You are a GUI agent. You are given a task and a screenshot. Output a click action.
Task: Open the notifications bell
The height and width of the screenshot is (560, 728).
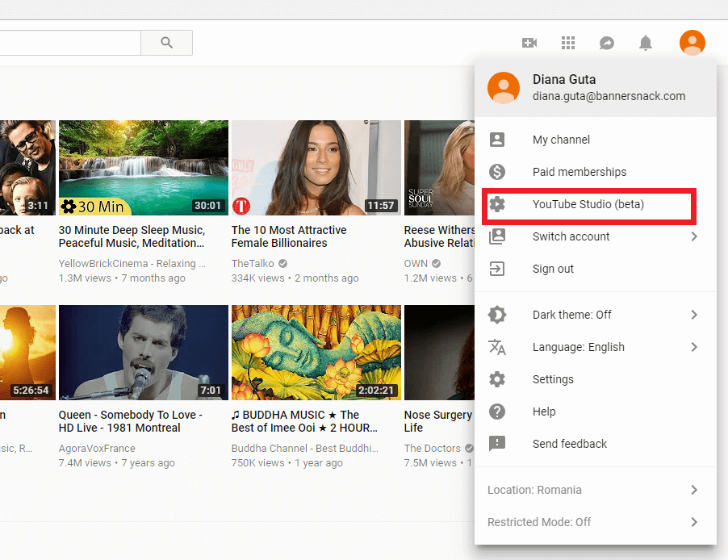click(x=646, y=43)
